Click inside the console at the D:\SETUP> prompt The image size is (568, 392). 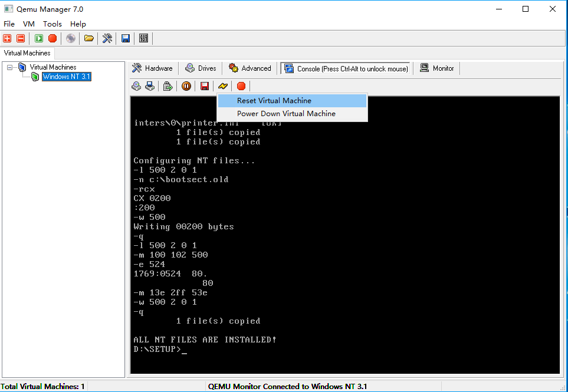click(x=160, y=349)
